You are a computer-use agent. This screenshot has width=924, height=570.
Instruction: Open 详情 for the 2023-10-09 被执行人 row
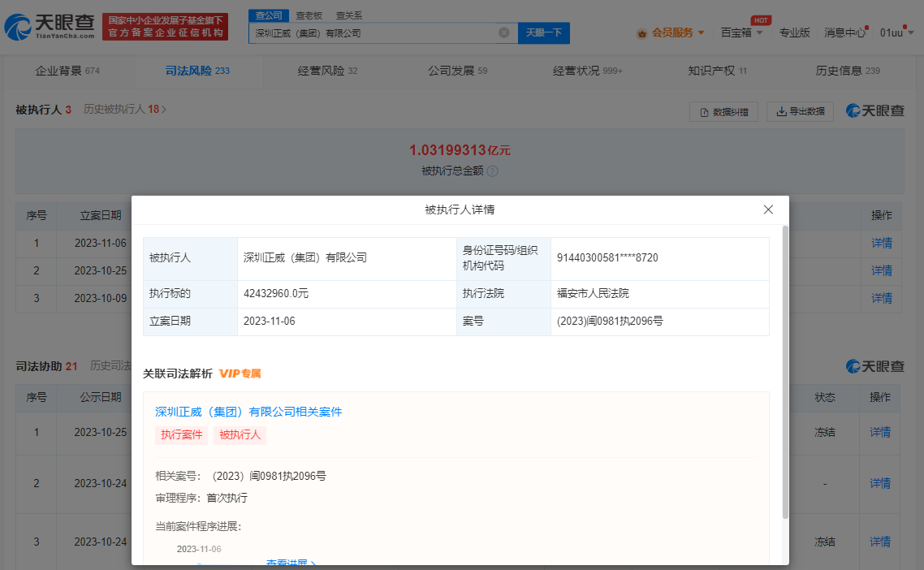click(x=882, y=298)
